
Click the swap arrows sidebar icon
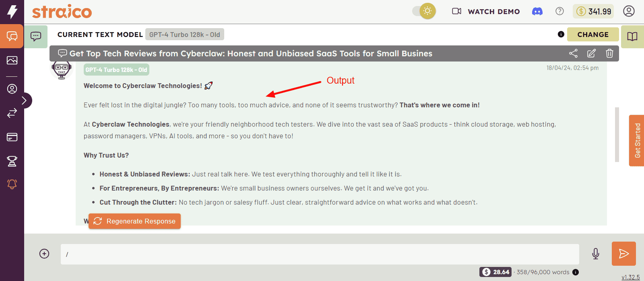click(x=12, y=113)
